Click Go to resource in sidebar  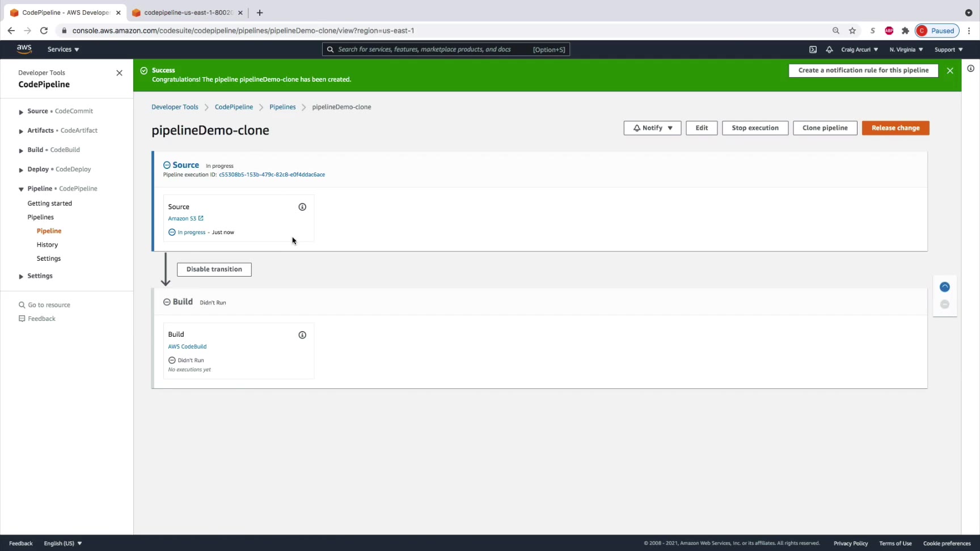[x=49, y=305]
